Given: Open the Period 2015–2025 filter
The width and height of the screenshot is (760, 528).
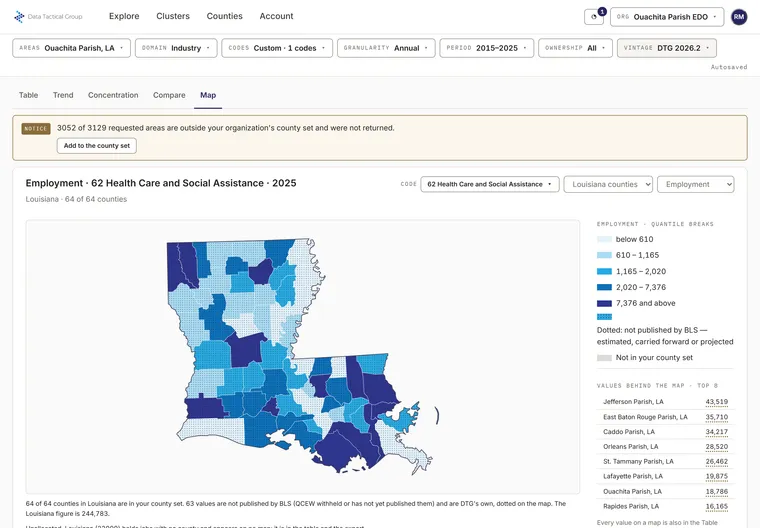Looking at the screenshot, I should pos(487,48).
